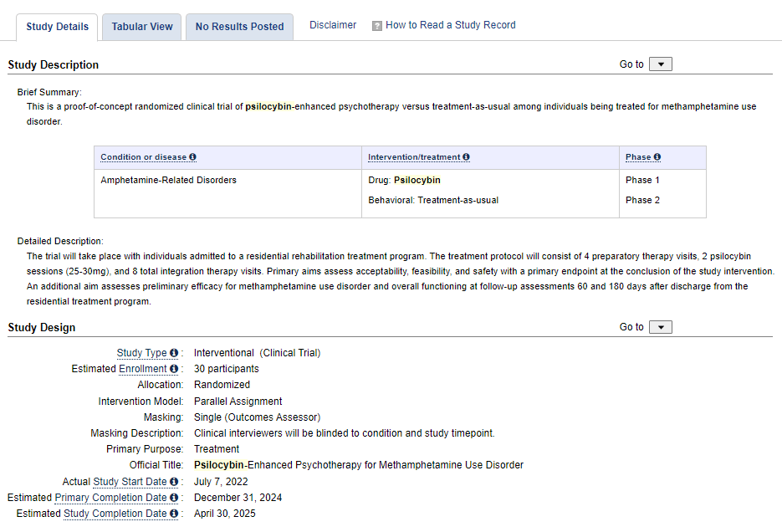The width and height of the screenshot is (782, 532).
Task: Click the Primary Completion Date label
Action: point(110,498)
